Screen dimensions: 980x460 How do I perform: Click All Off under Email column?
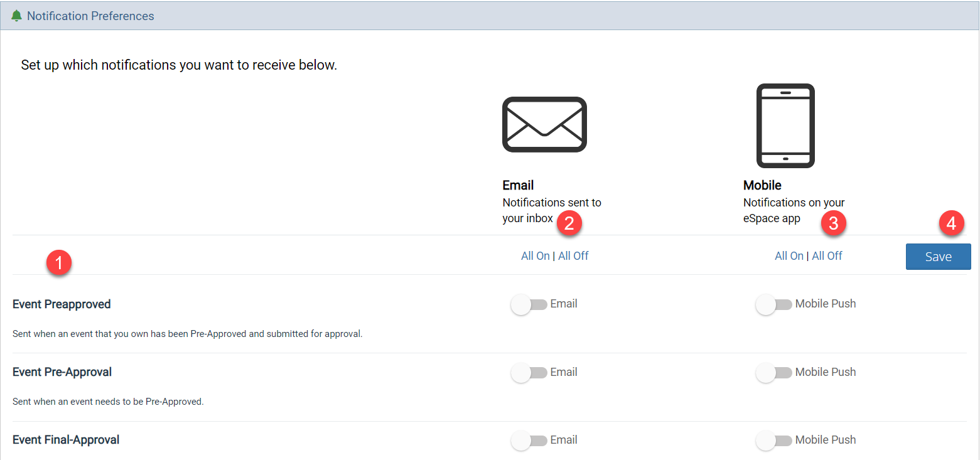[x=573, y=256]
